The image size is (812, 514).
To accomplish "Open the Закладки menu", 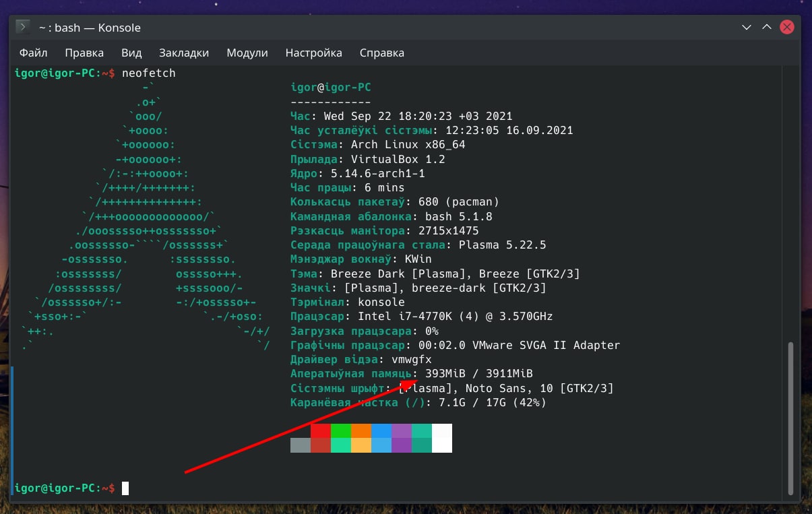I will click(x=184, y=53).
